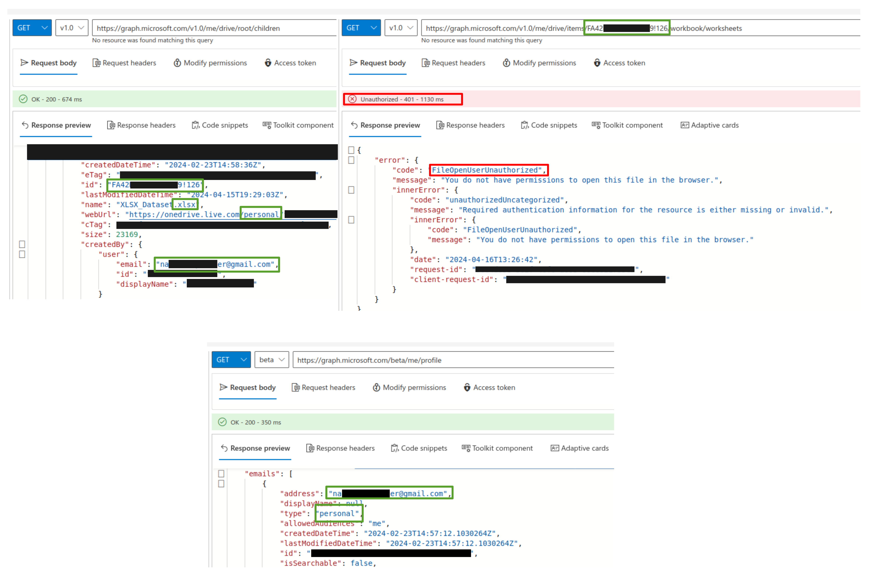Click Access token lock icon in profile panel
The width and height of the screenshot is (870, 588).
coord(467,387)
